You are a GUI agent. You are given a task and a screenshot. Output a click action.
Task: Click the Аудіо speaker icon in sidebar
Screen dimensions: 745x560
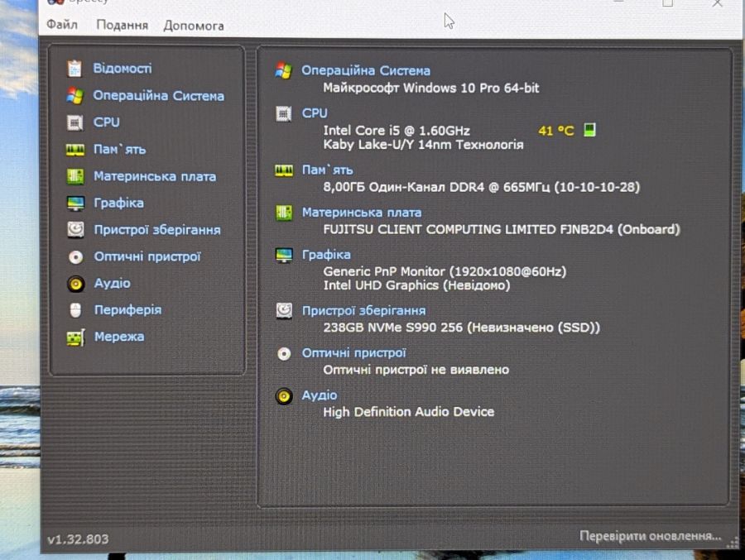[x=75, y=284]
